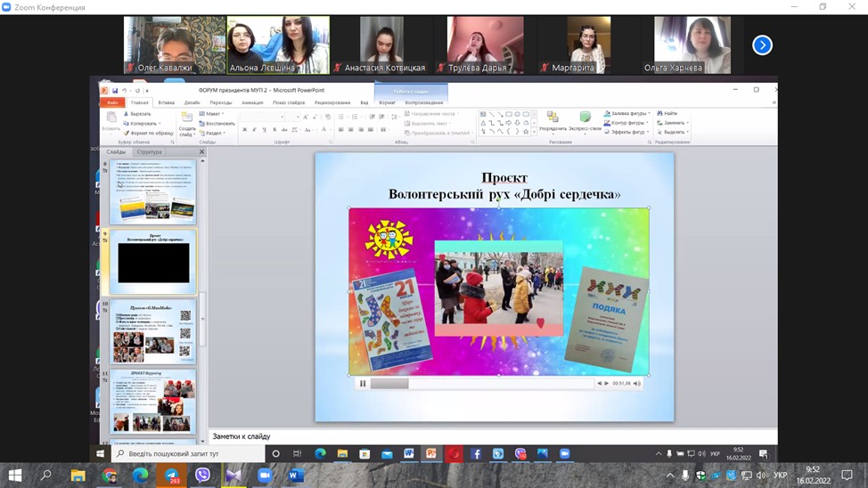Close the slides thumbnail pane
Viewport: 868px width, 488px height.
point(201,152)
